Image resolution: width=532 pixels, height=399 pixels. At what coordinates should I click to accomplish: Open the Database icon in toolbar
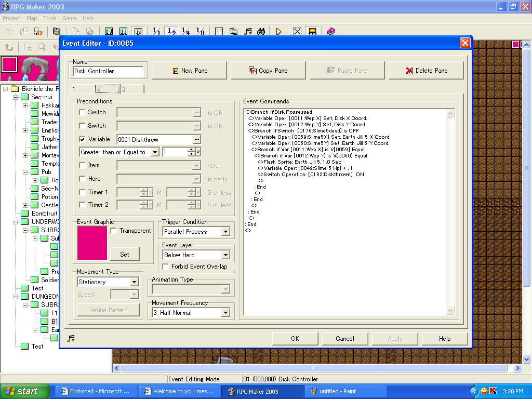pos(219,32)
